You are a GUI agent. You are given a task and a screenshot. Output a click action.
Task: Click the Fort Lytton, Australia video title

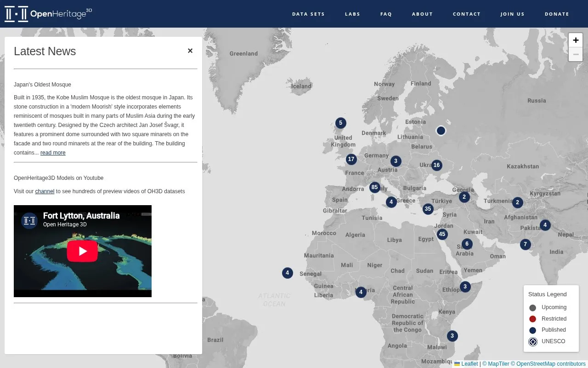81,215
